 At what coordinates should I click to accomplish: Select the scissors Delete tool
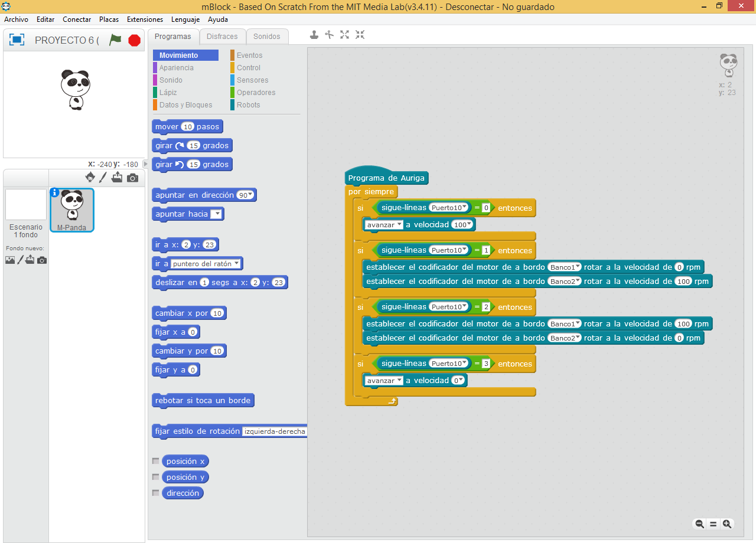tap(329, 35)
